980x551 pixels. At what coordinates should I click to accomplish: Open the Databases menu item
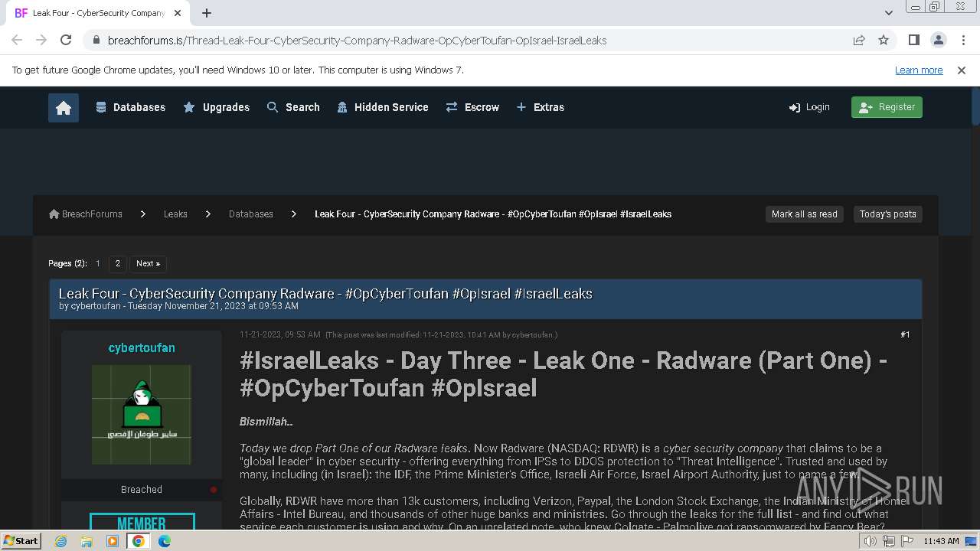coord(130,108)
